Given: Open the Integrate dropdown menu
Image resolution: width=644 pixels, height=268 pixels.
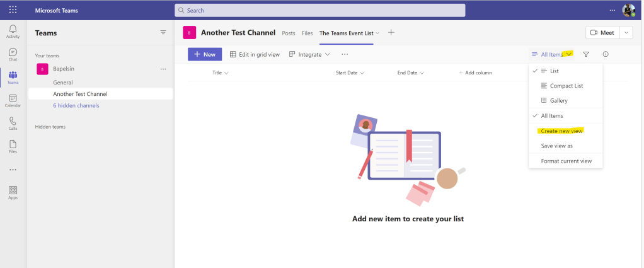Looking at the screenshot, I should [309, 55].
